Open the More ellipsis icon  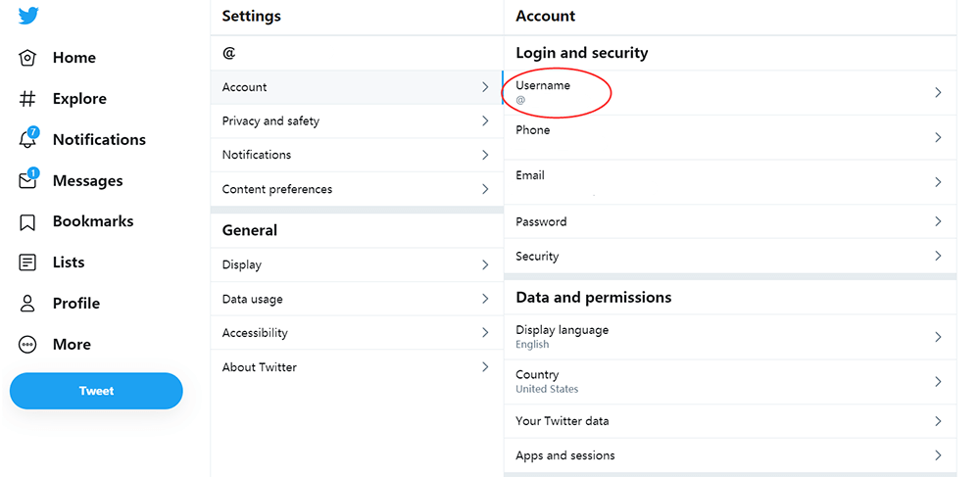click(x=28, y=345)
